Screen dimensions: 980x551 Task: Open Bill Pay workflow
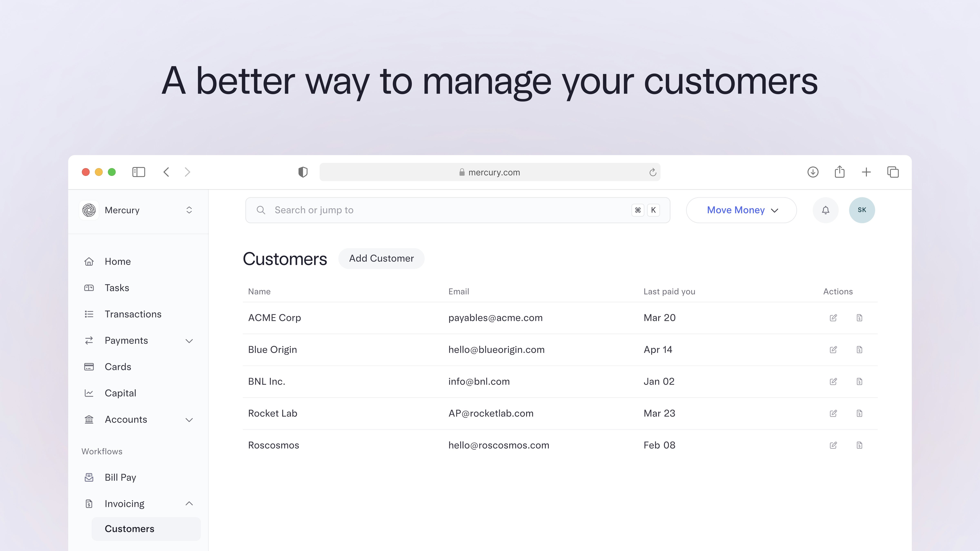point(120,478)
